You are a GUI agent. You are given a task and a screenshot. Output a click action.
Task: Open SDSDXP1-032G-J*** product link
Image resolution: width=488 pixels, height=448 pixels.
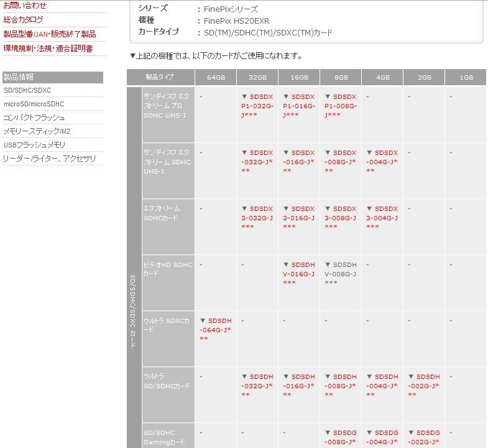point(257,106)
